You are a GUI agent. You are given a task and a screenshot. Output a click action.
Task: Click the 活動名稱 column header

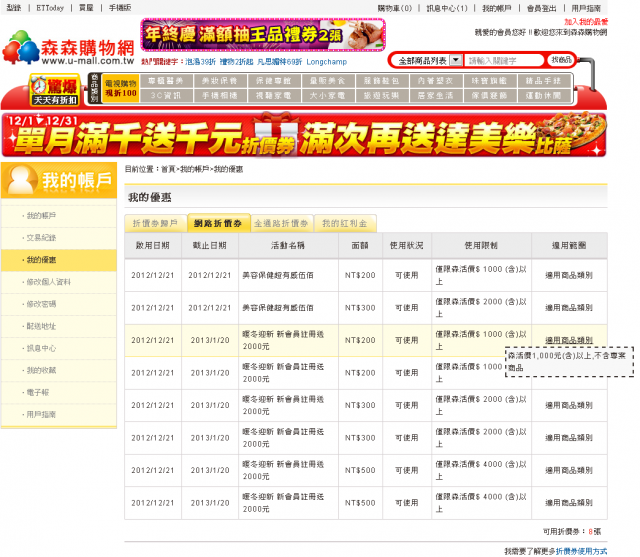(x=288, y=246)
